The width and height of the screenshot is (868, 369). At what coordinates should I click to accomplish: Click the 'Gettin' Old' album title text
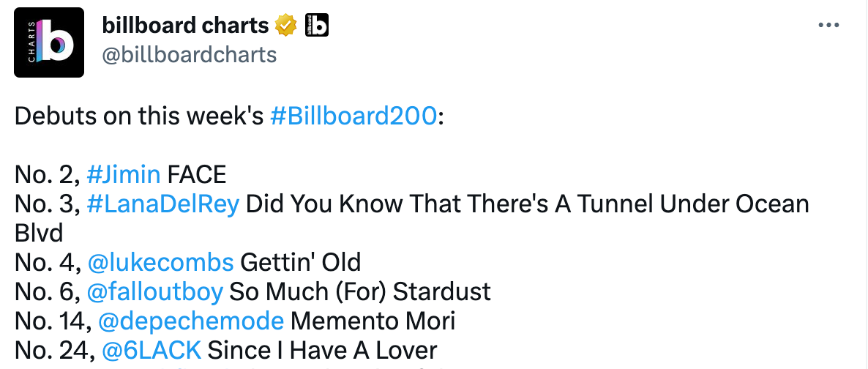coord(300,262)
